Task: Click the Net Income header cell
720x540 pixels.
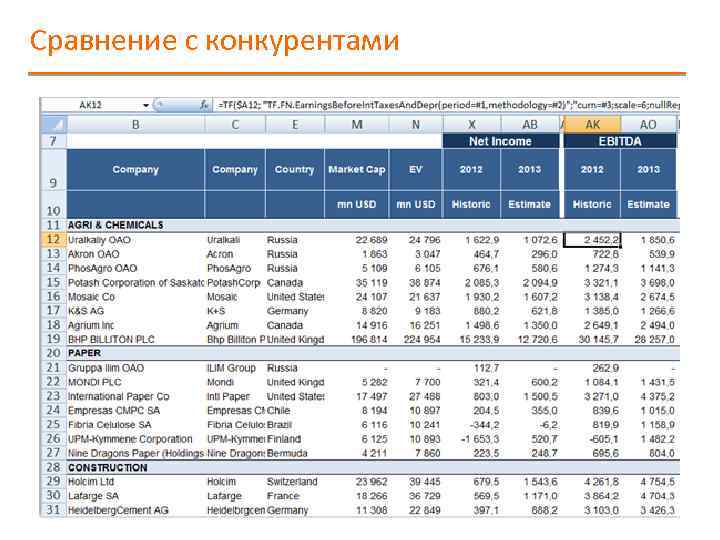Action: (x=501, y=141)
